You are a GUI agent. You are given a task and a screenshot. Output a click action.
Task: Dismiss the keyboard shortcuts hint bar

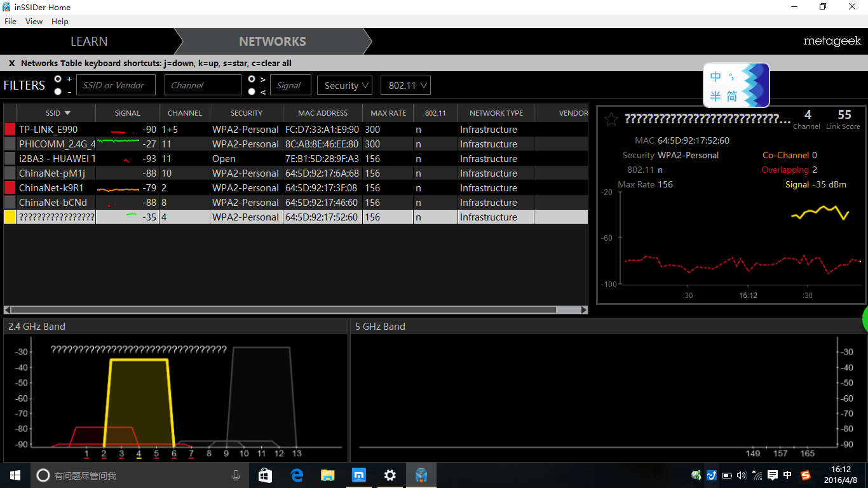[x=11, y=64]
